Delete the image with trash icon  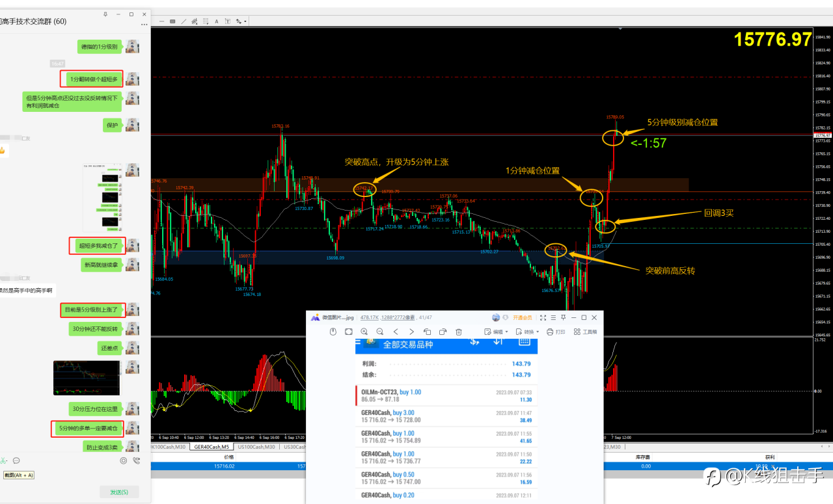point(458,332)
